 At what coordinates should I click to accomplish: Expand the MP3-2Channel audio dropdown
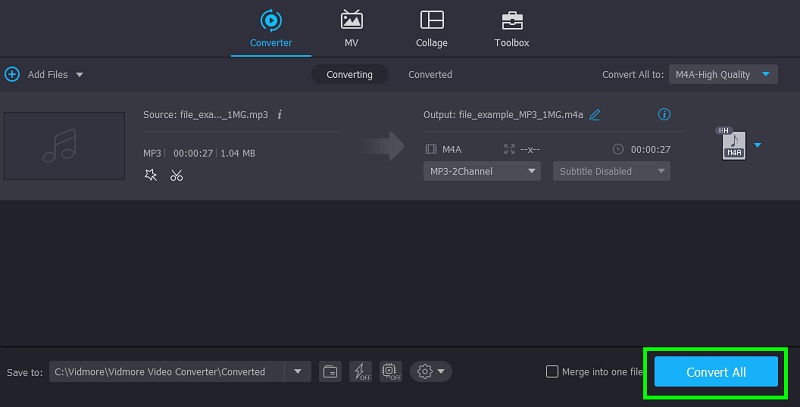pos(482,171)
